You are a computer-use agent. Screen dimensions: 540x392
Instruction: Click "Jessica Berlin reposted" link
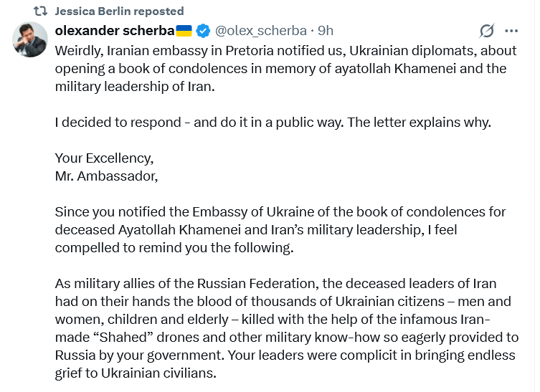click(x=119, y=11)
